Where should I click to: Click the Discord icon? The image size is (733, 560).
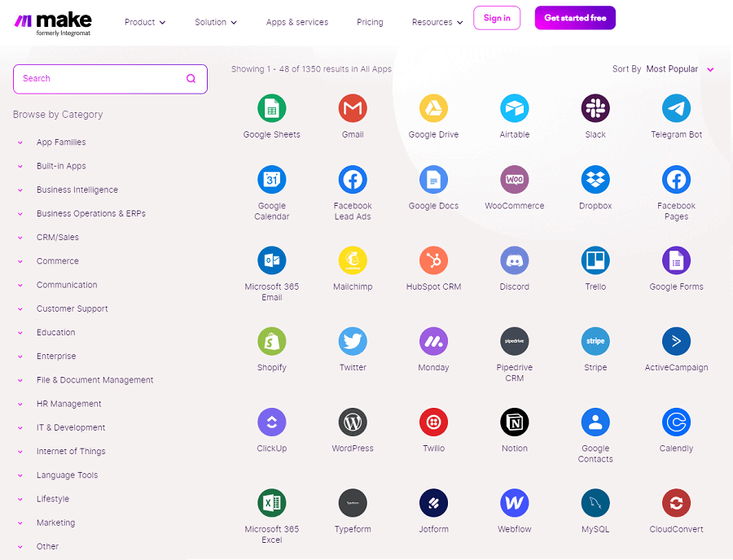(514, 260)
